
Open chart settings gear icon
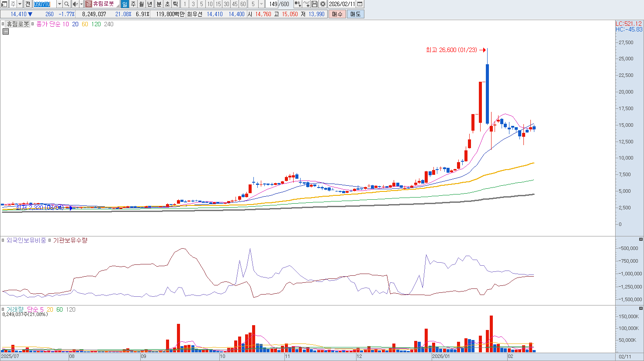tap(323, 4)
